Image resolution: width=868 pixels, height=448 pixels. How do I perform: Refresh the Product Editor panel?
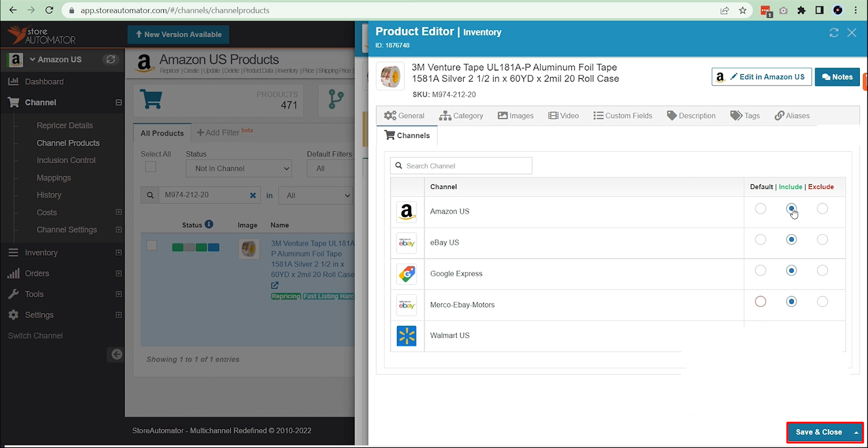coord(834,33)
